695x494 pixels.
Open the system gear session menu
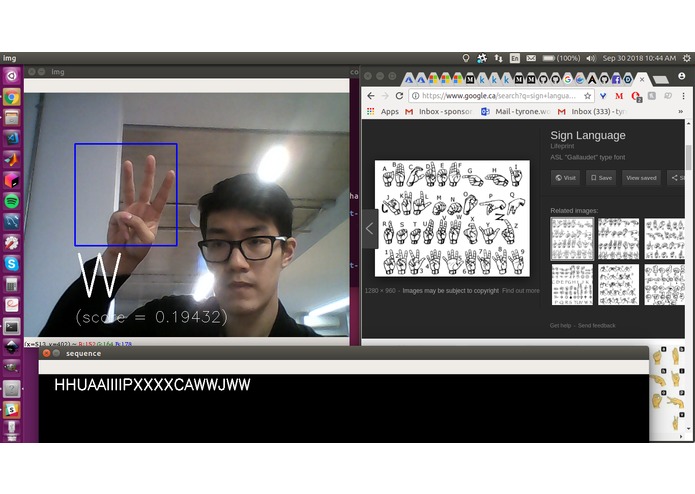(x=687, y=58)
